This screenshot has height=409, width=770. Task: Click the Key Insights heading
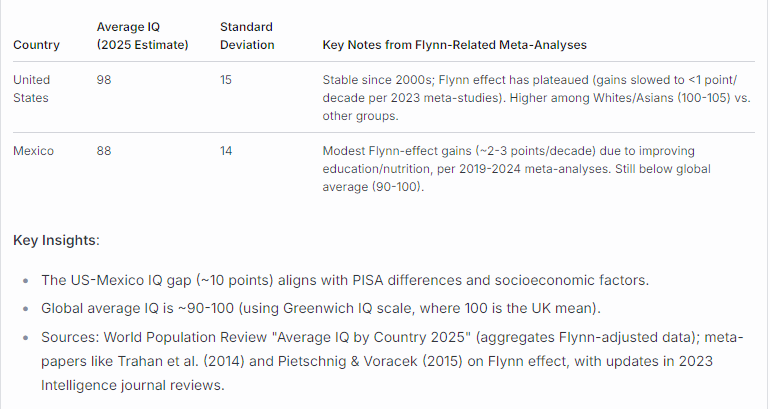pos(56,240)
